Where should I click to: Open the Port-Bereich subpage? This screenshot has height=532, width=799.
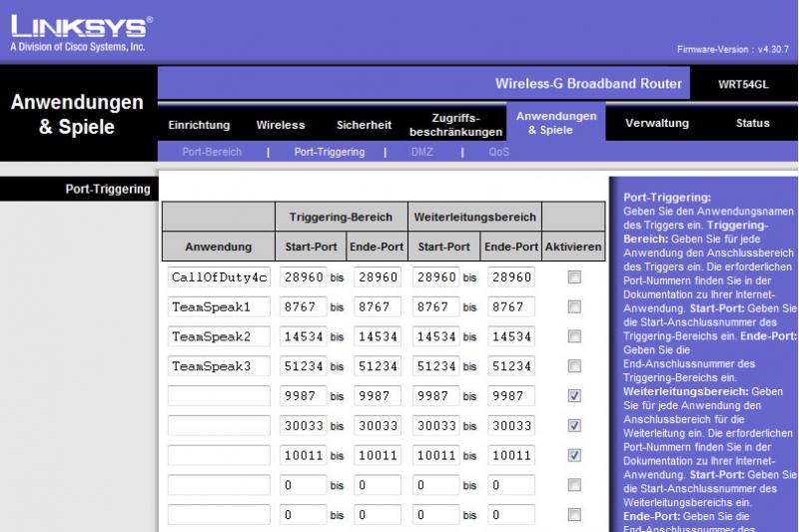point(212,153)
